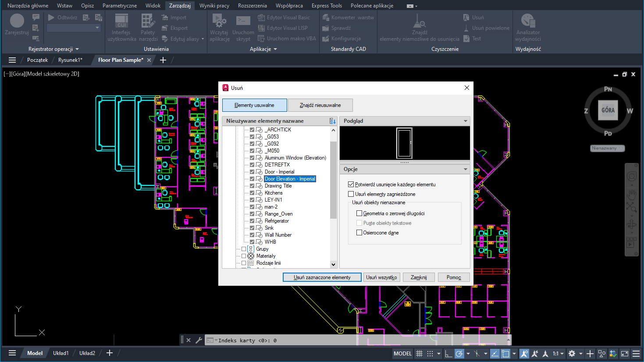Uncheck Potwierdź usunięcie każdego elementu
The image size is (644, 362).
coord(351,185)
